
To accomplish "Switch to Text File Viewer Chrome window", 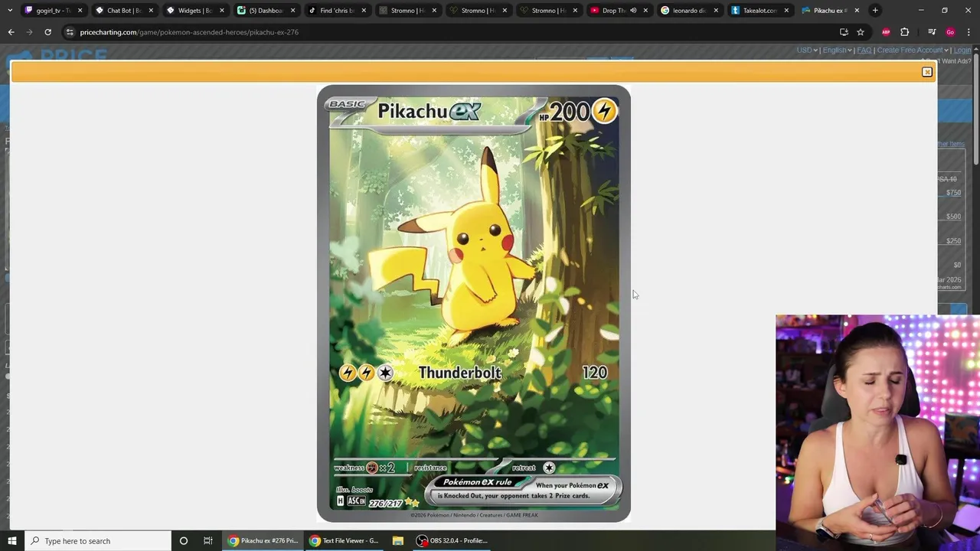I will pos(345,541).
